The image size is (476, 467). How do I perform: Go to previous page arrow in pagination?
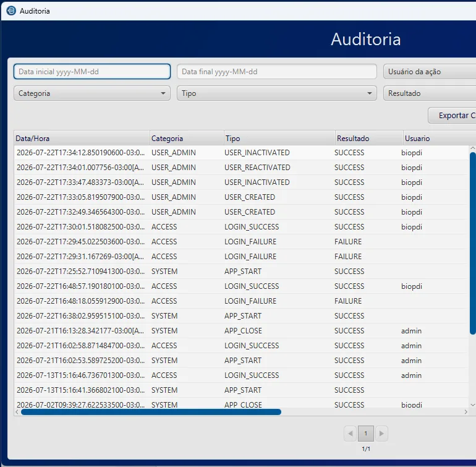coord(351,434)
